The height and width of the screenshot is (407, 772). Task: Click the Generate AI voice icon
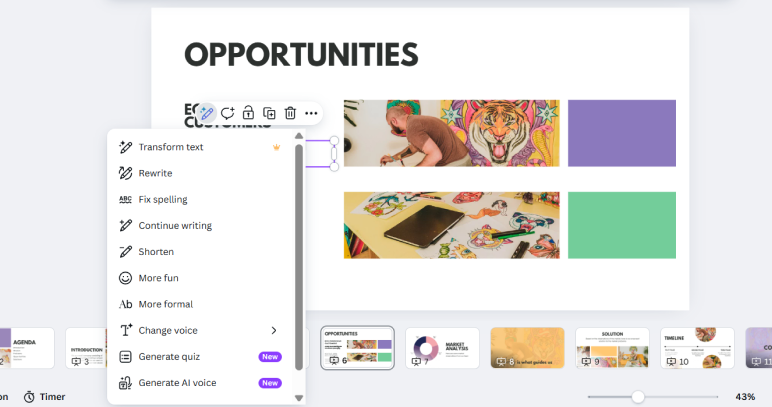126,382
